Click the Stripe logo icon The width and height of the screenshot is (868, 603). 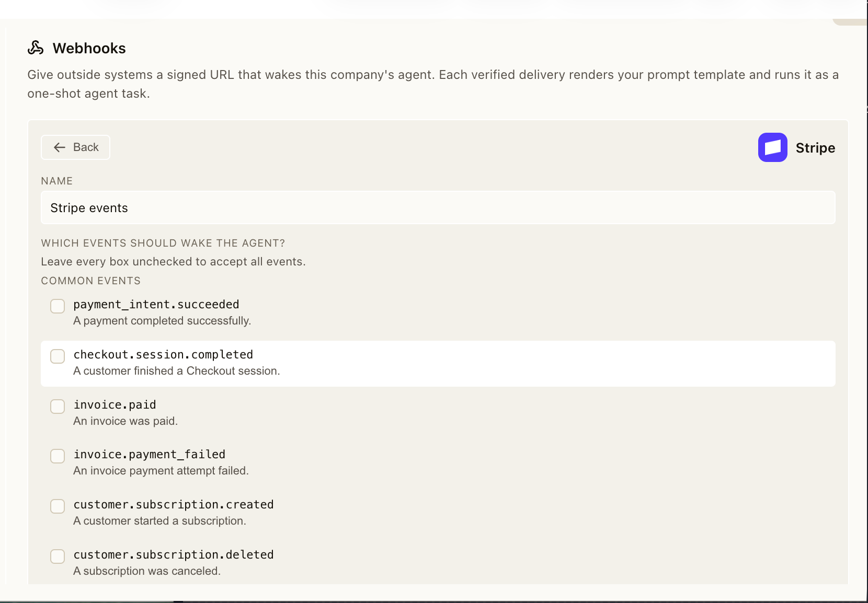772,147
